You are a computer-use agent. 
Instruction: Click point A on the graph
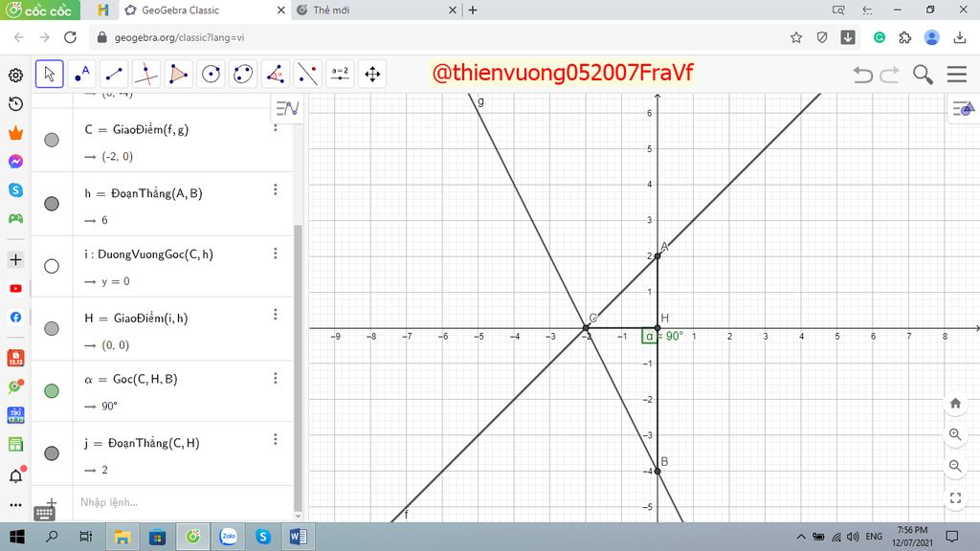point(657,256)
